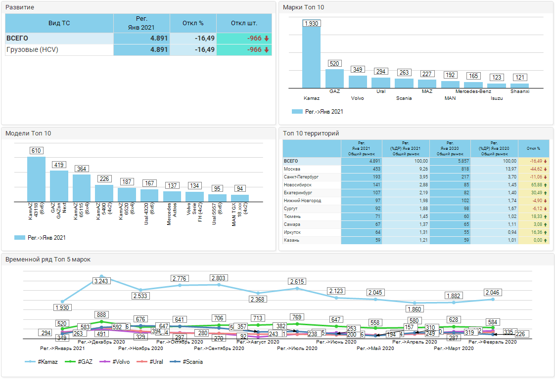Click the Kamaz data point labeled 3.243
Image resolution: width=555 pixels, height=392 pixels.
101,276
